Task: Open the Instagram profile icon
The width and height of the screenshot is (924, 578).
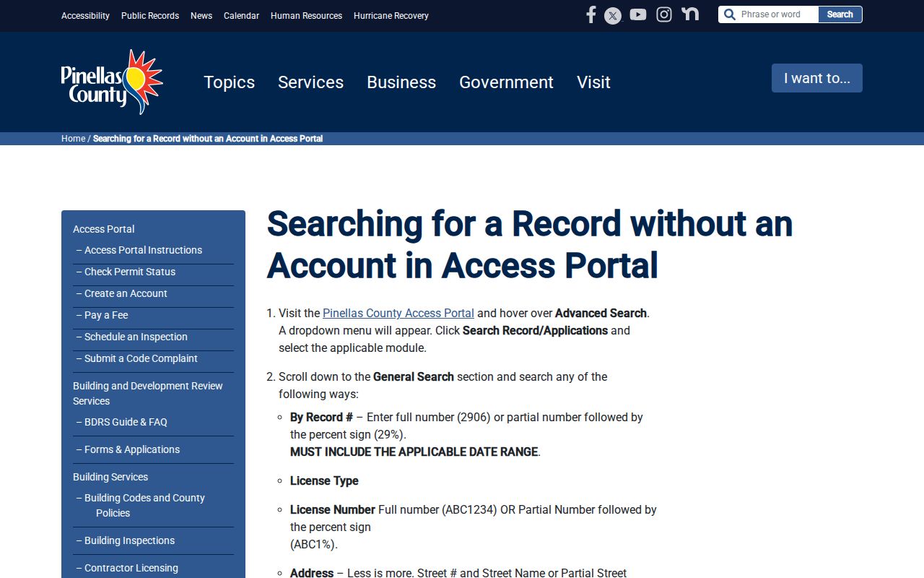Action: (x=664, y=14)
